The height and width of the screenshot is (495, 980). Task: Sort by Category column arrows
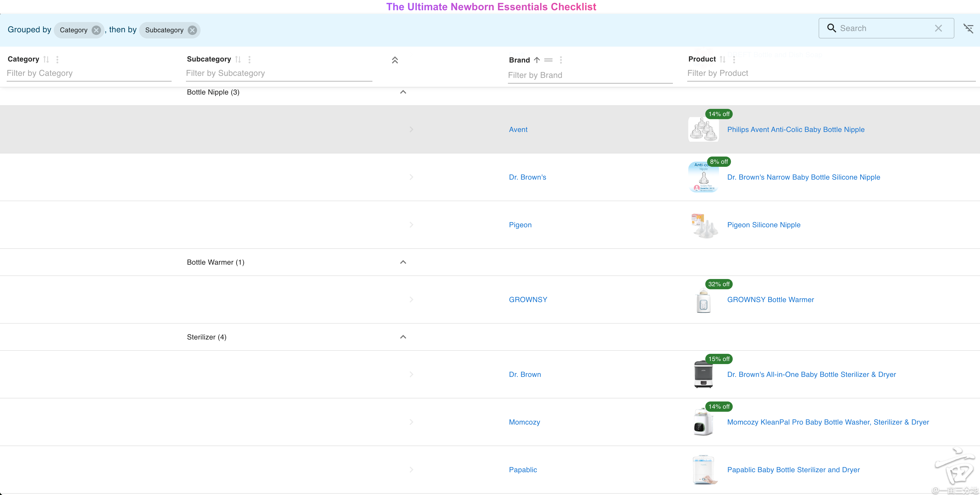pos(46,59)
